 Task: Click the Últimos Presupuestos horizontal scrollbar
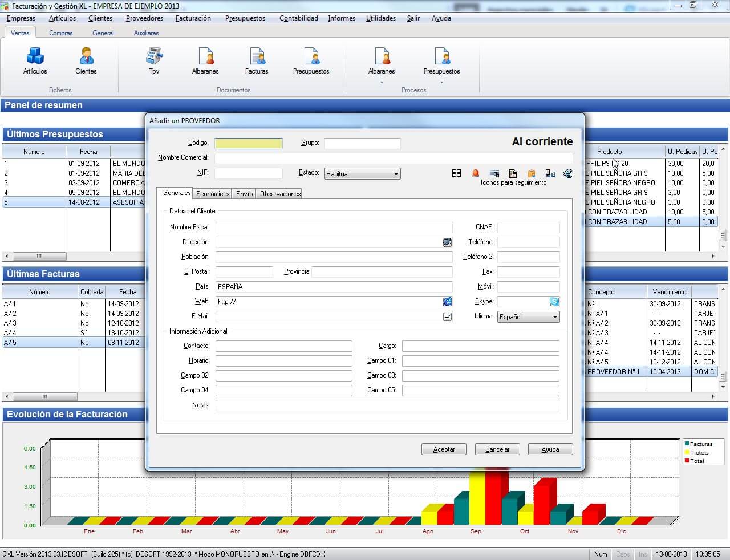point(74,256)
